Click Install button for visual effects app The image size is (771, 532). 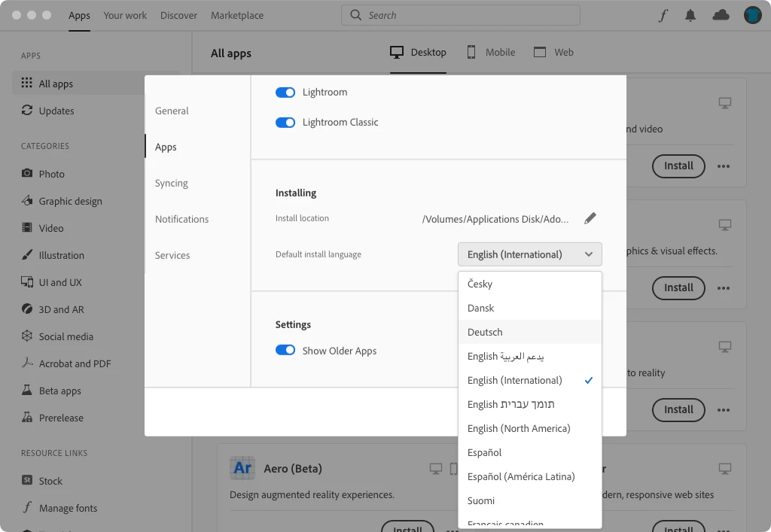coord(678,288)
